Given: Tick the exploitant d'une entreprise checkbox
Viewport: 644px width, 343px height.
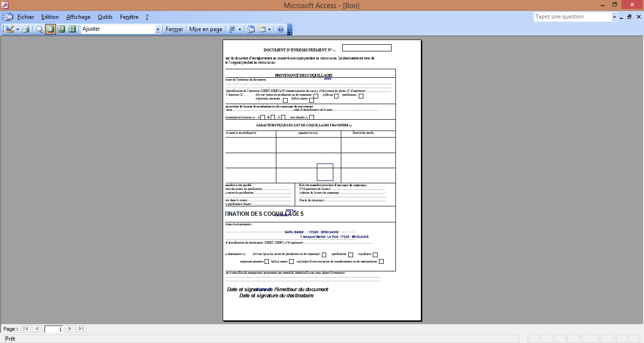Looking at the screenshot, I should 381,261.
